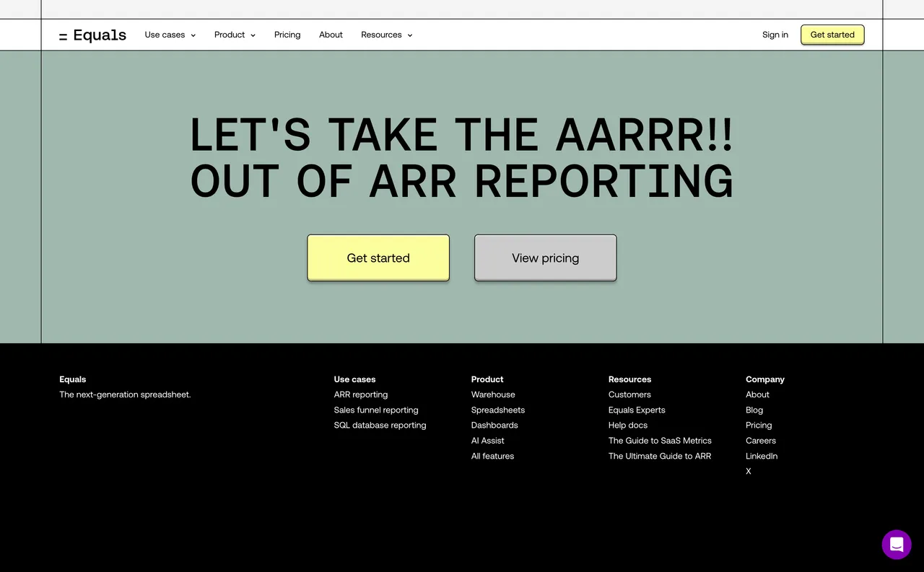Viewport: 924px width, 572px height.
Task: Open the About page from navbar
Action: 331,35
